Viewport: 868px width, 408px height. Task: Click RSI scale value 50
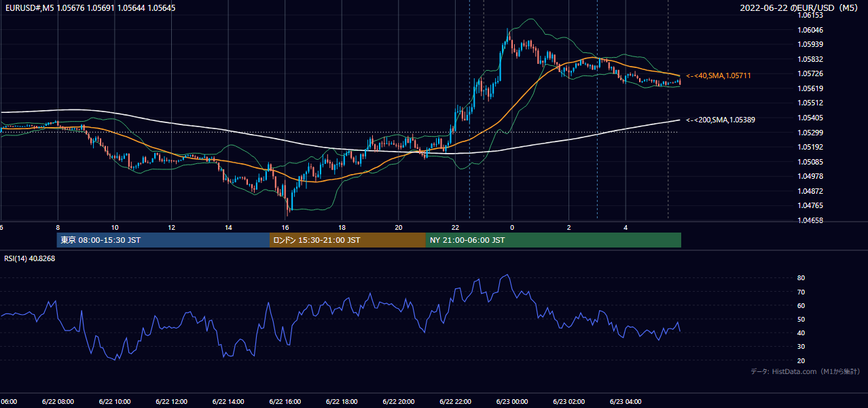(801, 319)
